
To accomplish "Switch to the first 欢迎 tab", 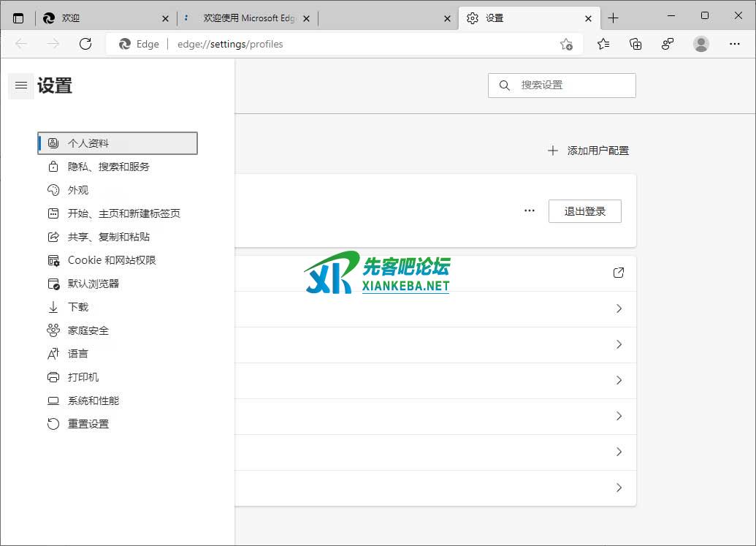I will (102, 18).
